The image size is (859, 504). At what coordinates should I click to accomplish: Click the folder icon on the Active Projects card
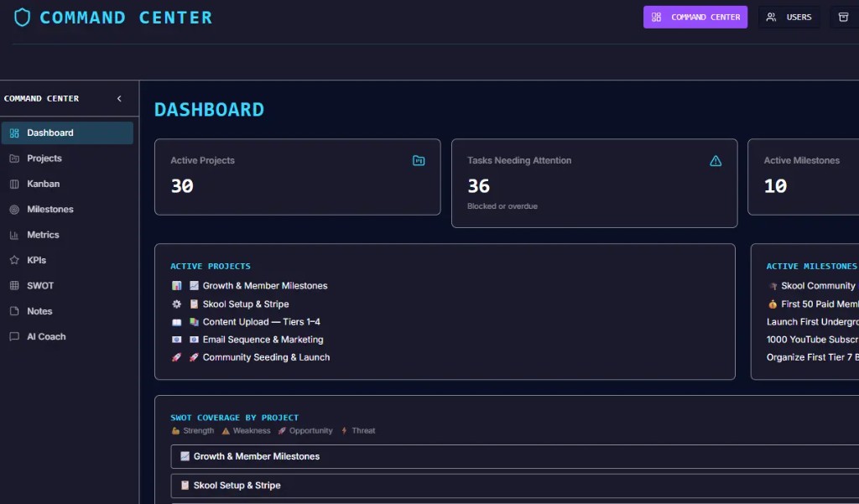419,160
